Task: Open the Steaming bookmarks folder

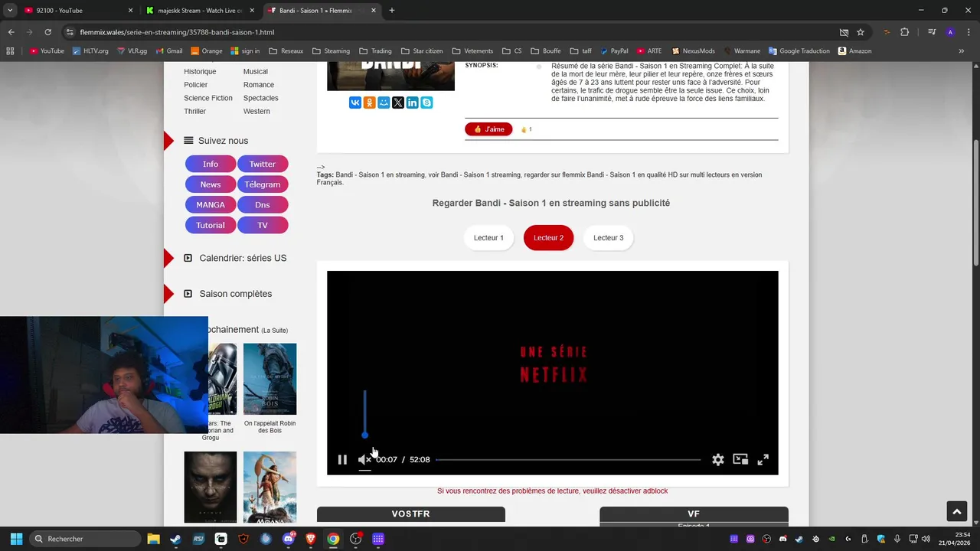Action: point(331,51)
